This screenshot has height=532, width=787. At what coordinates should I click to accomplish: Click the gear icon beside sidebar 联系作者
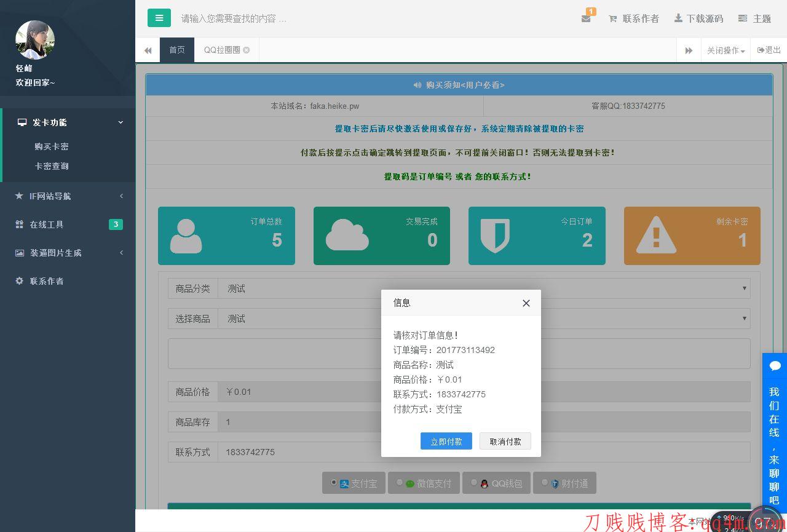click(x=19, y=281)
